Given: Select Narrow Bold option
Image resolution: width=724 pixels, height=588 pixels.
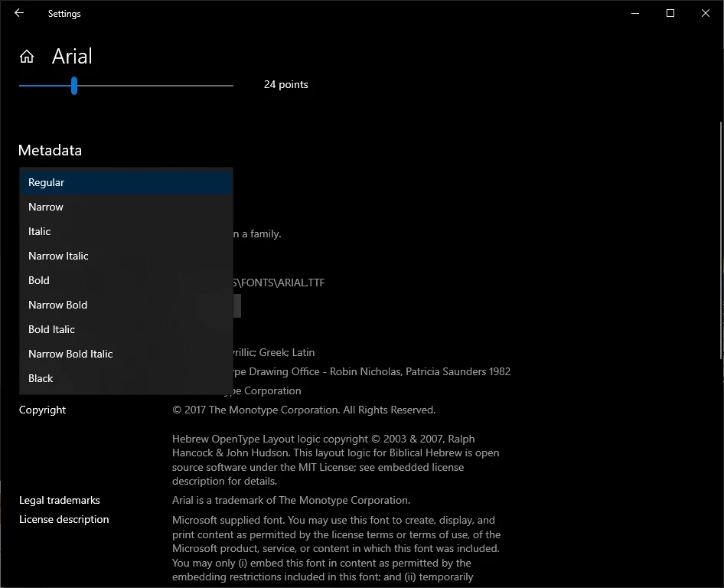Looking at the screenshot, I should pos(126,305).
